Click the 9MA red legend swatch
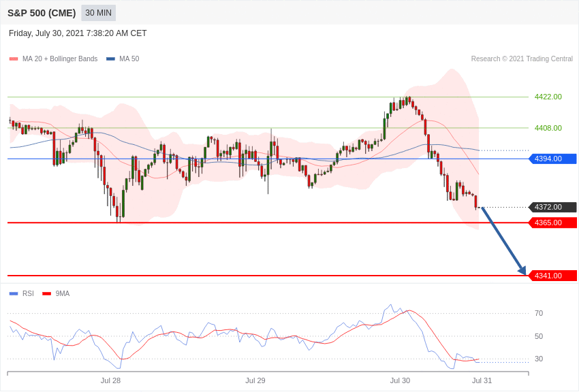This screenshot has height=392, width=579. (46, 294)
